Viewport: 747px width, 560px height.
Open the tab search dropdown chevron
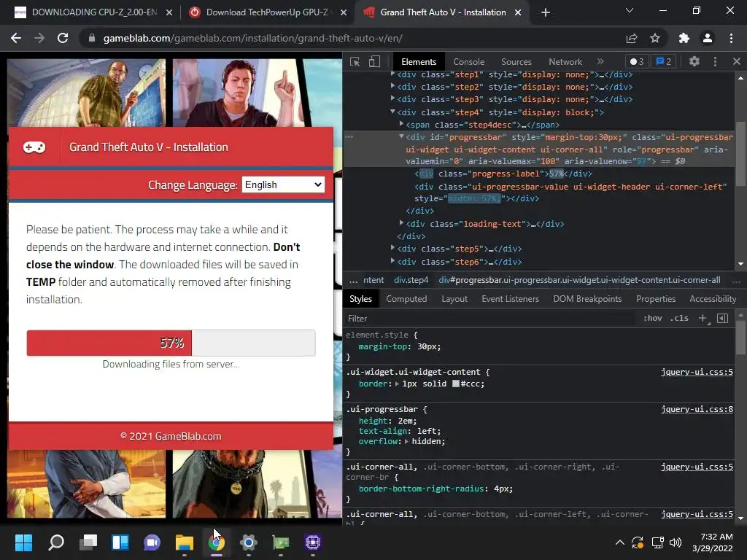point(630,10)
